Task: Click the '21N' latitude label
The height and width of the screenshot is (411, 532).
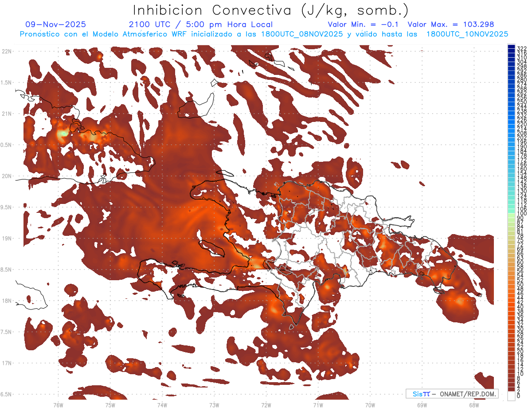Action: [x=8, y=114]
